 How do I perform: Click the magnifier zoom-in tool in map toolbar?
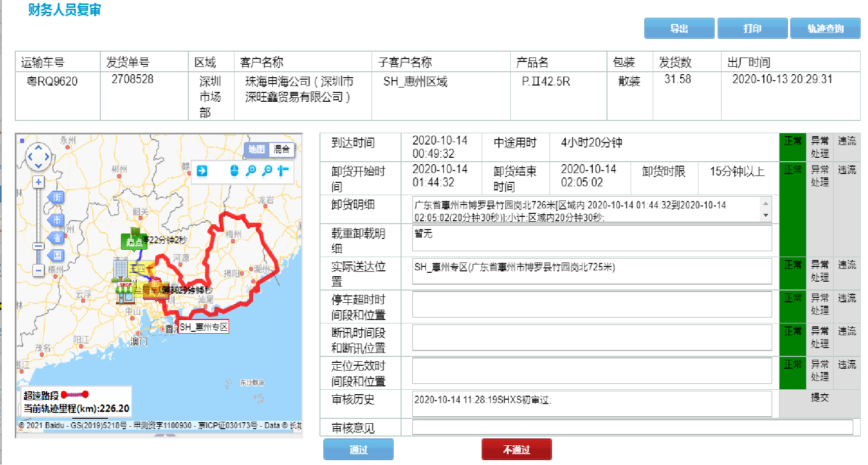pos(251,171)
